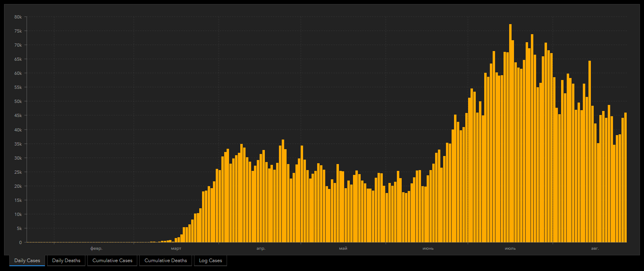The height and width of the screenshot is (271, 644).
Task: Click the 0 y-axis label
Action: click(21, 242)
